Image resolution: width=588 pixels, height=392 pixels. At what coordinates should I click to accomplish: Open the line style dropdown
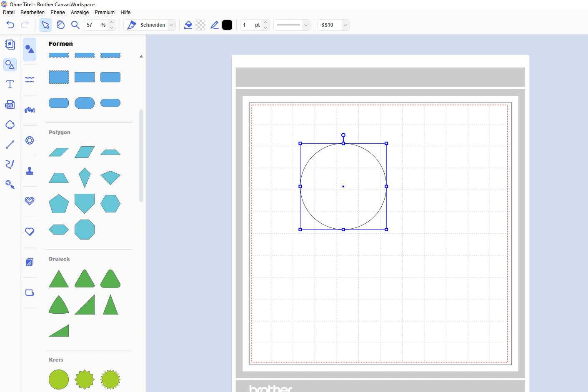click(305, 25)
